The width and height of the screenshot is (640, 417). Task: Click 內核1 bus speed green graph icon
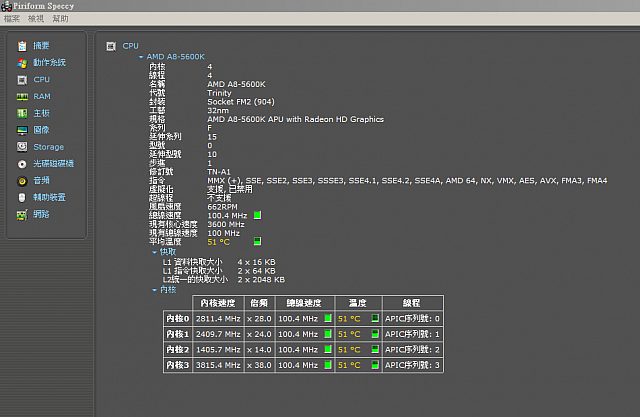click(328, 333)
